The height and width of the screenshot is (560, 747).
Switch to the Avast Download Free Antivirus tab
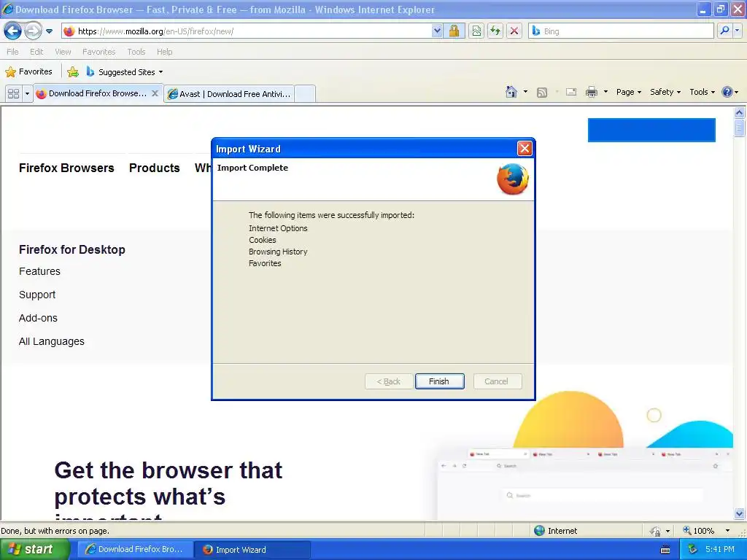coord(230,94)
